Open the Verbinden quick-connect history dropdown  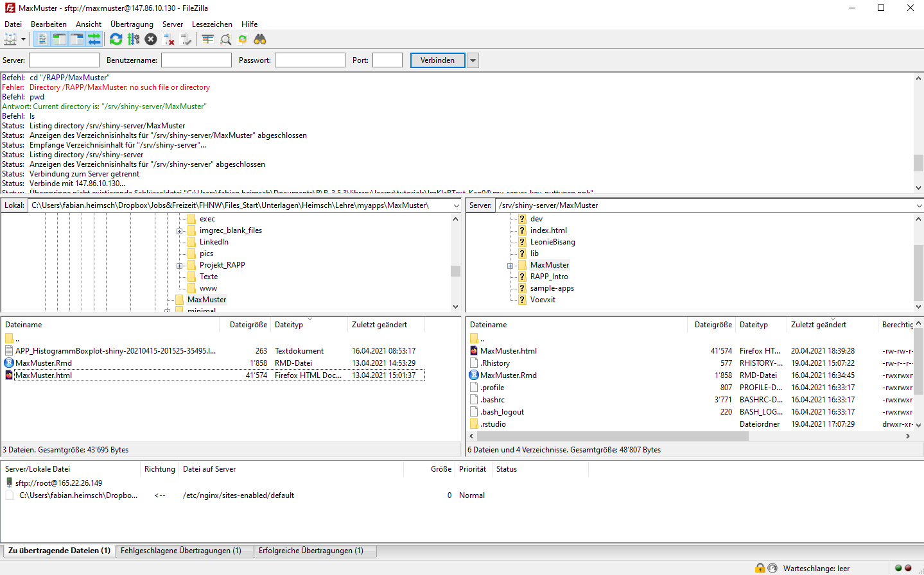tap(473, 60)
